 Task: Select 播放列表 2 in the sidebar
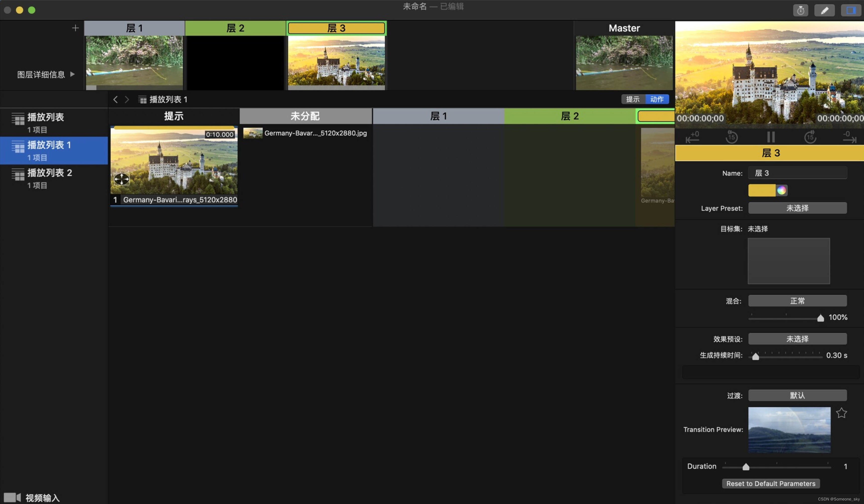(x=50, y=178)
